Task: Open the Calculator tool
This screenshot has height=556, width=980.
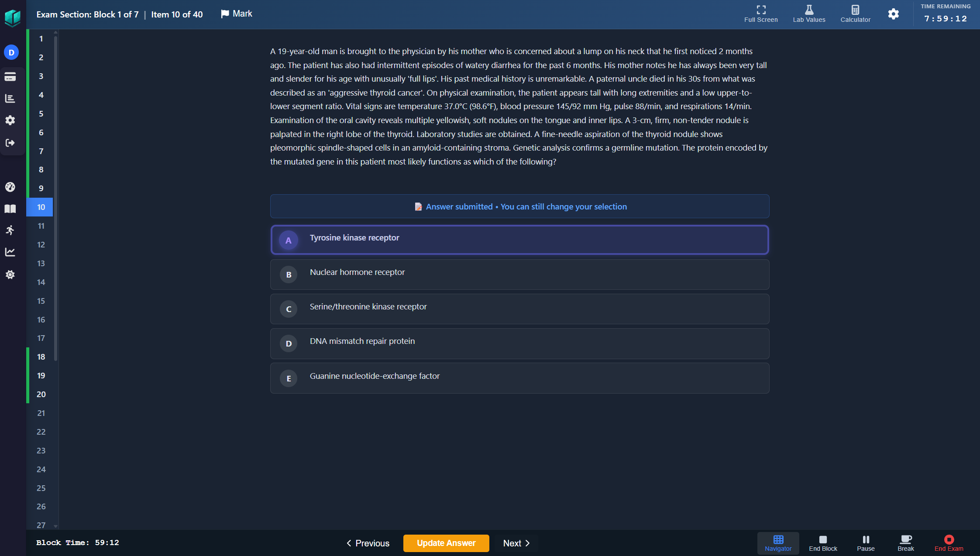Action: (x=855, y=14)
